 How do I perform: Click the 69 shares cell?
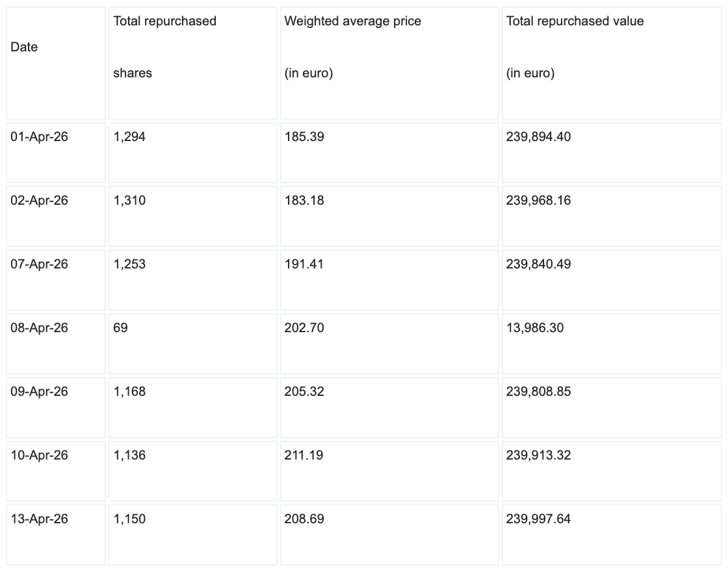click(192, 344)
